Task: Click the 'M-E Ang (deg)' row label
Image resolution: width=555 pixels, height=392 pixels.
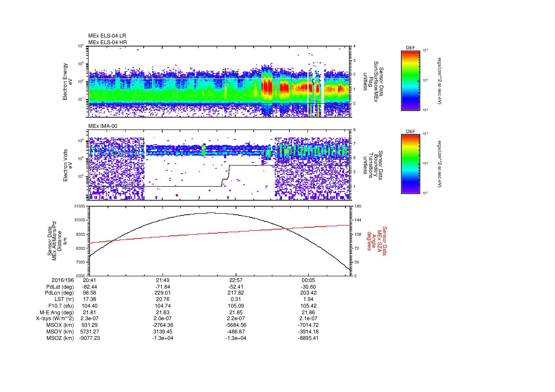Action: click(57, 313)
